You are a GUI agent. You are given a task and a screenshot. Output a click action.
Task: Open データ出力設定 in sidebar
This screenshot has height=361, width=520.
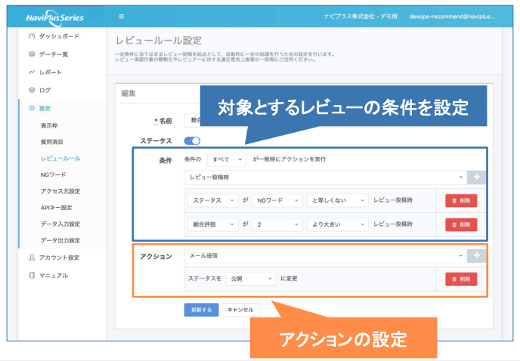click(60, 240)
